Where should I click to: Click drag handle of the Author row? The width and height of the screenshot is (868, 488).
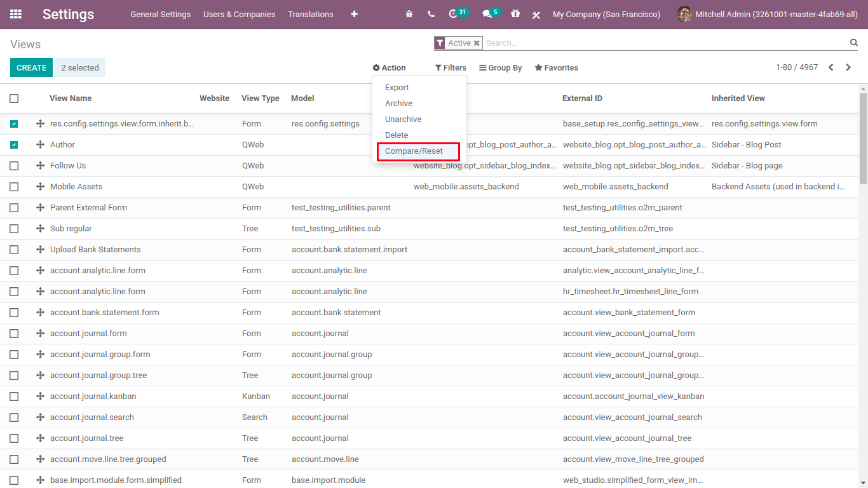point(40,145)
